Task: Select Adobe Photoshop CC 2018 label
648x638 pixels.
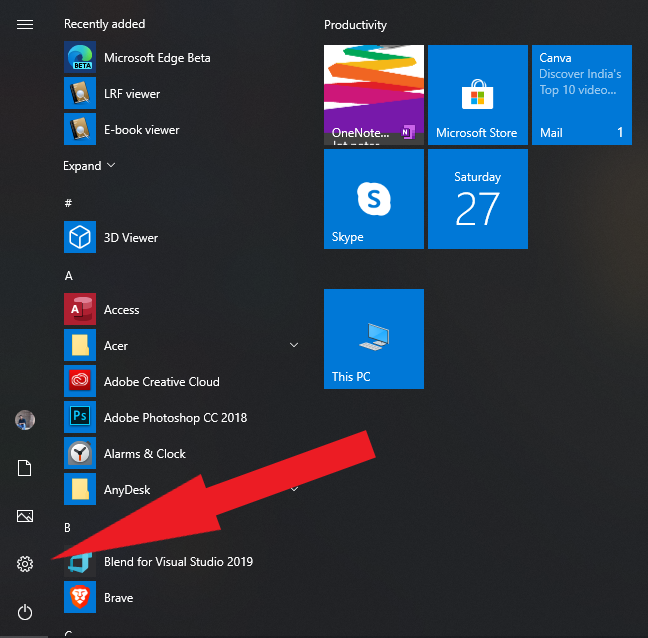Action: (x=175, y=418)
